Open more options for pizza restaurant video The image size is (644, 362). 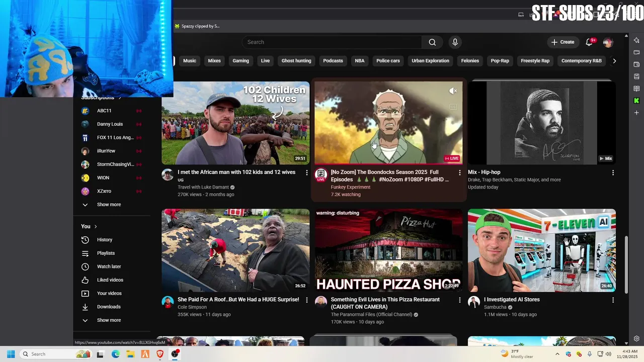[x=459, y=300]
